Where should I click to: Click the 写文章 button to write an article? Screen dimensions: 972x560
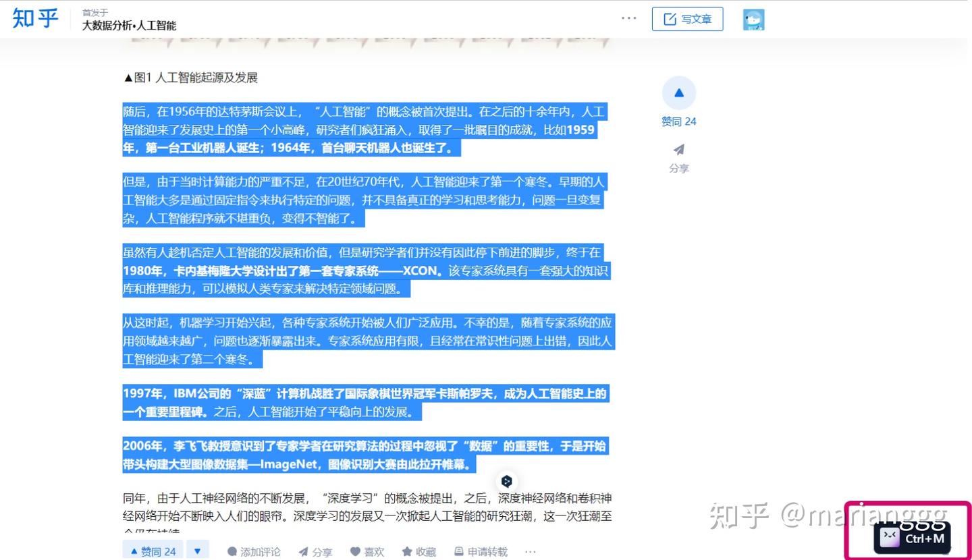[687, 18]
